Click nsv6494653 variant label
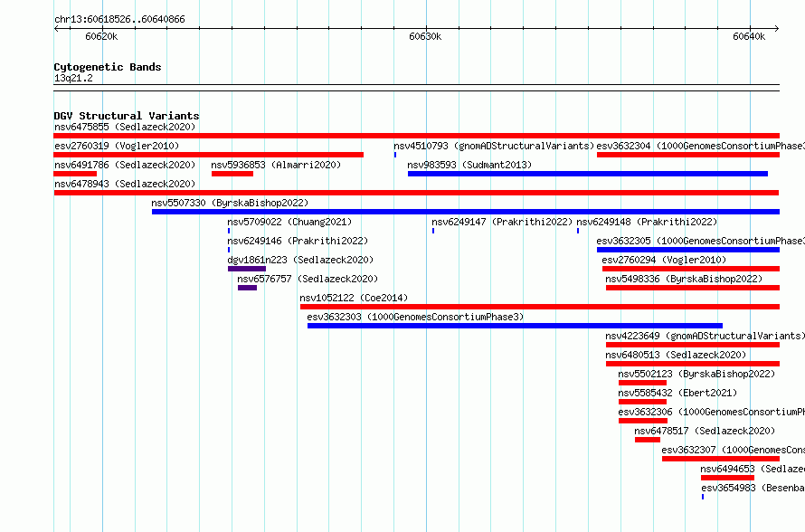This screenshot has height=532, width=805. click(x=753, y=469)
